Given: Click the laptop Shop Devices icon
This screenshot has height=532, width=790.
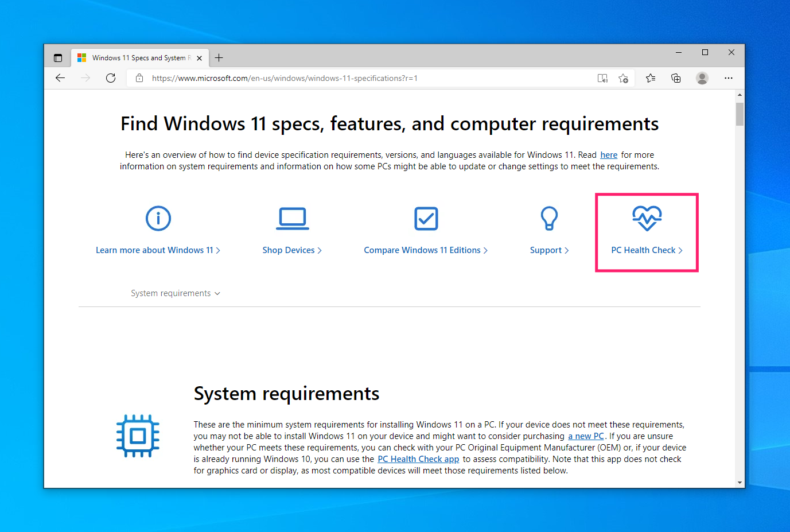Looking at the screenshot, I should pos(293,219).
